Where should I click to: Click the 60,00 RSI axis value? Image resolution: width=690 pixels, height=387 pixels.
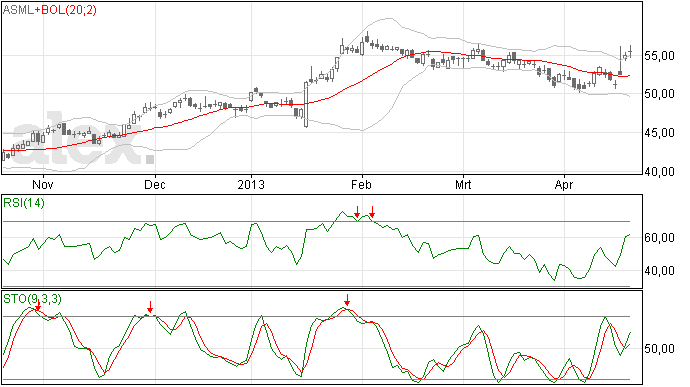pos(659,238)
